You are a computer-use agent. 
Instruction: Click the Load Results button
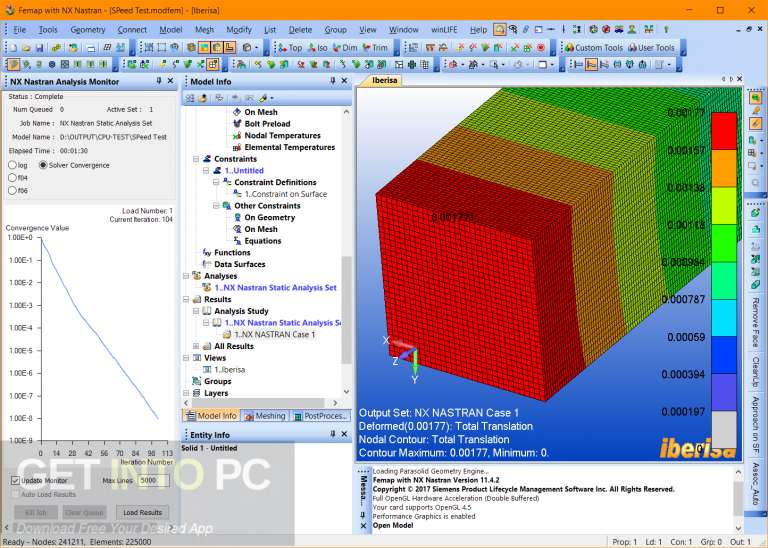coord(143,513)
